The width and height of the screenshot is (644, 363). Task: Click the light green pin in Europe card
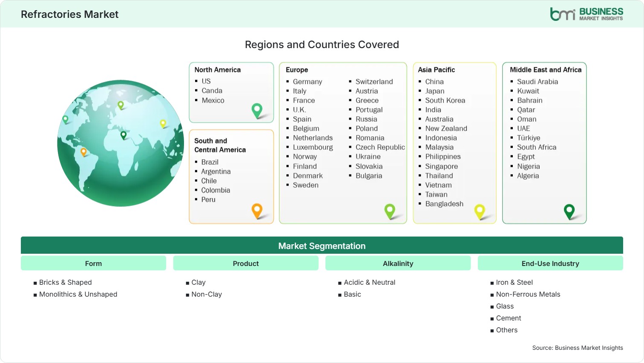coord(390,212)
